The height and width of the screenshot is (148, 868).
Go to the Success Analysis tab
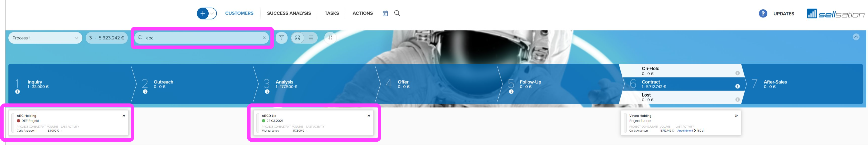pos(289,13)
